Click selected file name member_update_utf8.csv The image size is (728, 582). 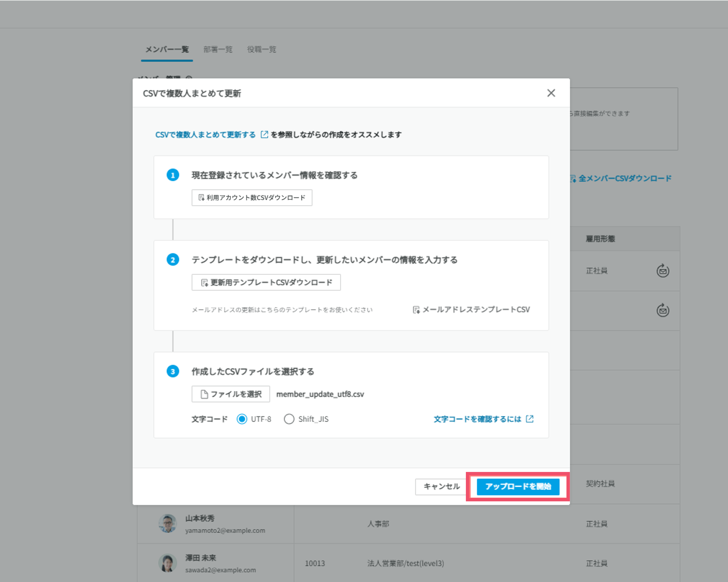[x=320, y=394]
